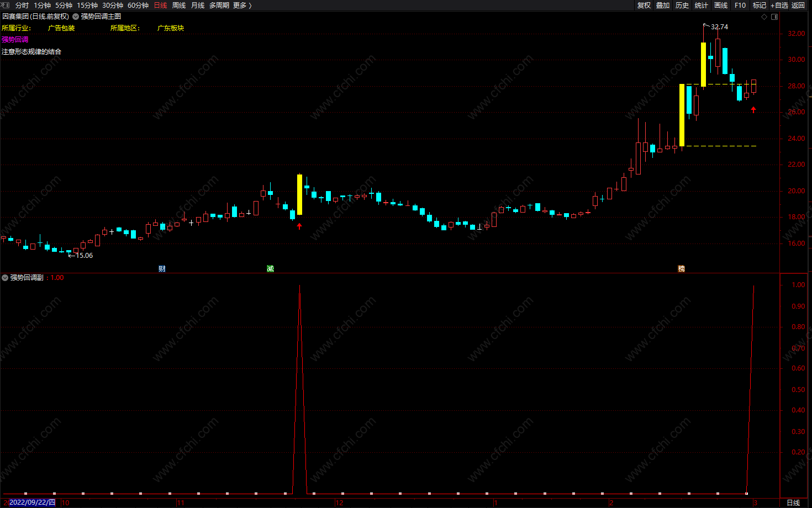Click the 财 event marker icon
812x508 pixels.
point(162,268)
